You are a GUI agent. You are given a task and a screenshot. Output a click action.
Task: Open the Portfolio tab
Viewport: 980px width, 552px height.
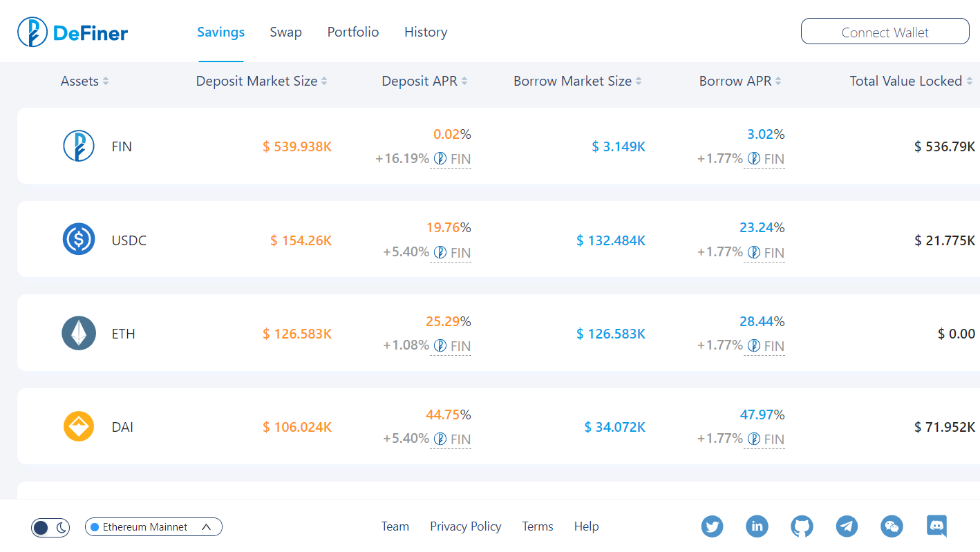coord(353,32)
